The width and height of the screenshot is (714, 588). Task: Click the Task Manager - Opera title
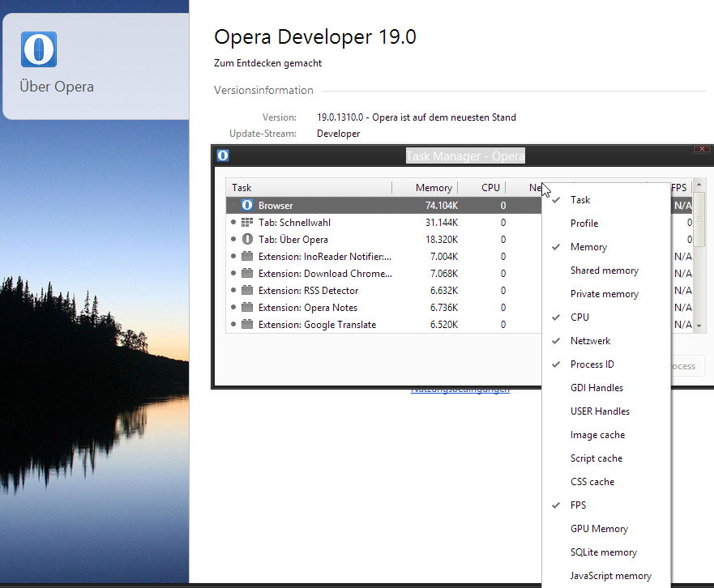pyautogui.click(x=465, y=156)
